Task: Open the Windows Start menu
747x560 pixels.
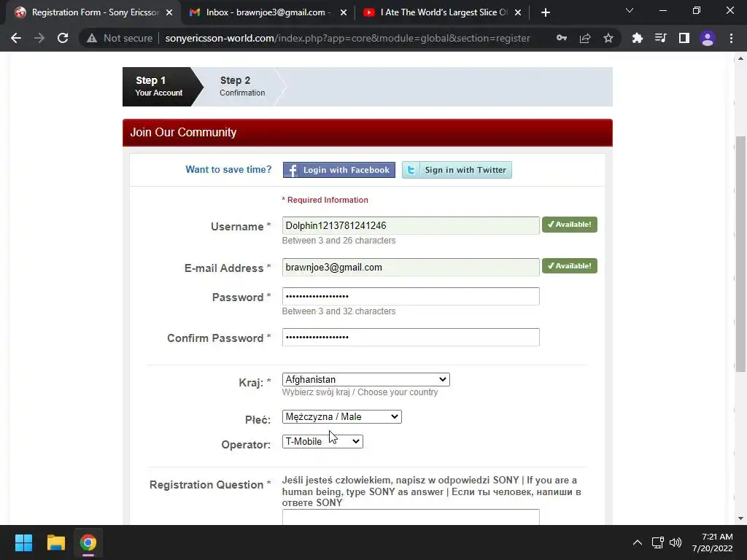Action: click(x=23, y=542)
